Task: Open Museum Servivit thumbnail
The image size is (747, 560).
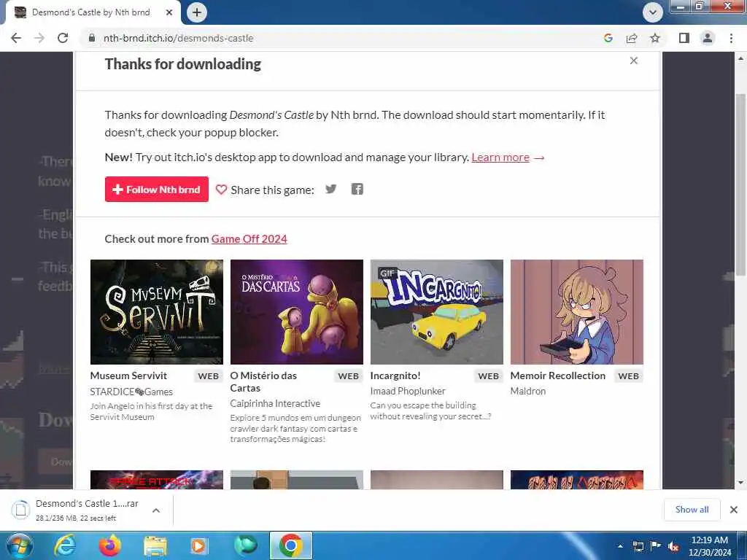Action: coord(157,312)
